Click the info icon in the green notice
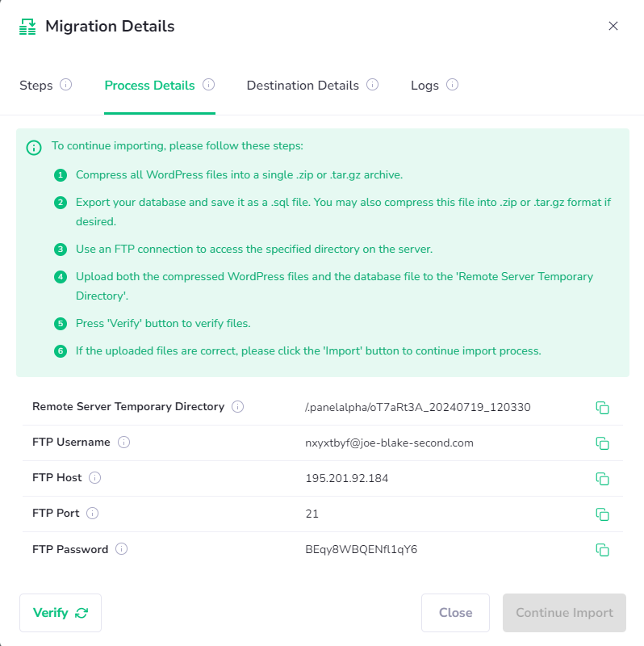This screenshot has height=646, width=644. (x=34, y=148)
